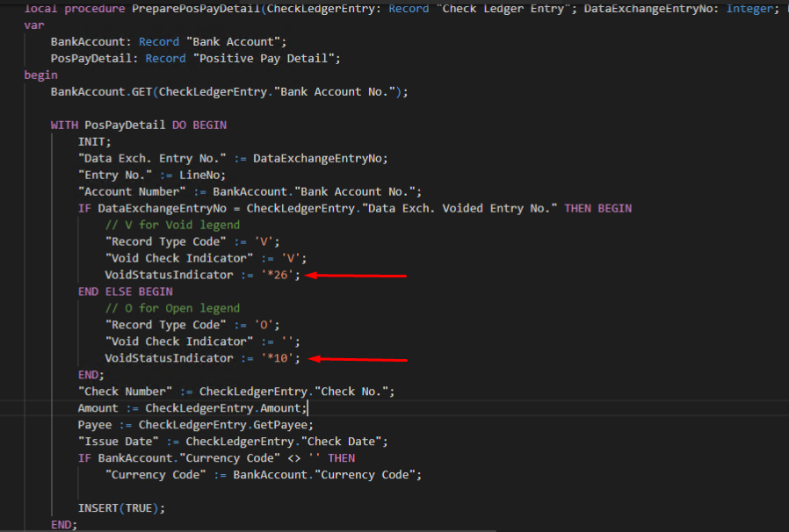Click the '*26' string literal

coord(281,275)
